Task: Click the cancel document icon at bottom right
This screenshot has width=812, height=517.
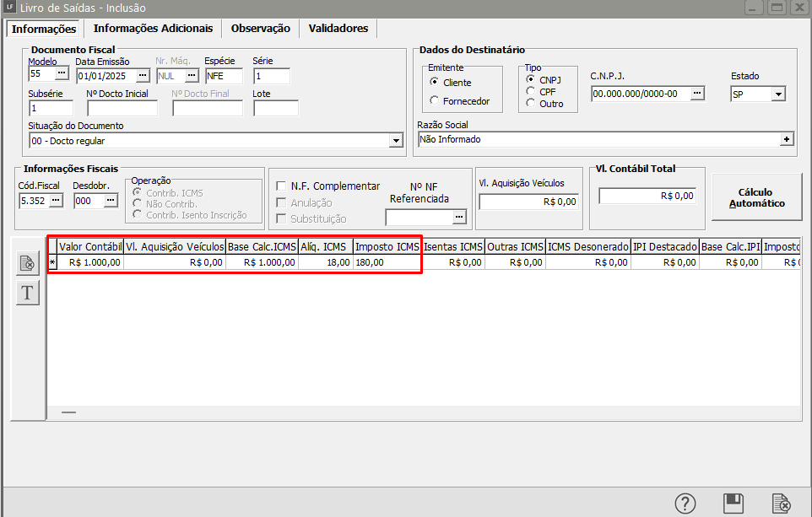Action: pyautogui.click(x=782, y=504)
